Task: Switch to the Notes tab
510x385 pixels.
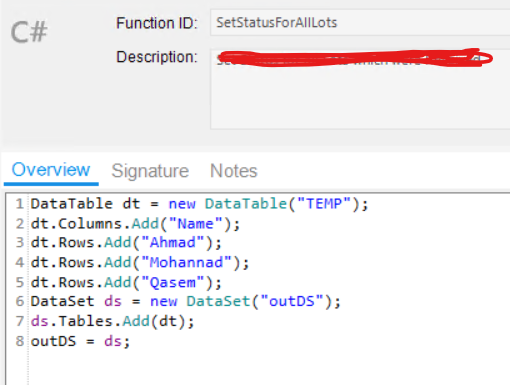Action: pos(234,171)
